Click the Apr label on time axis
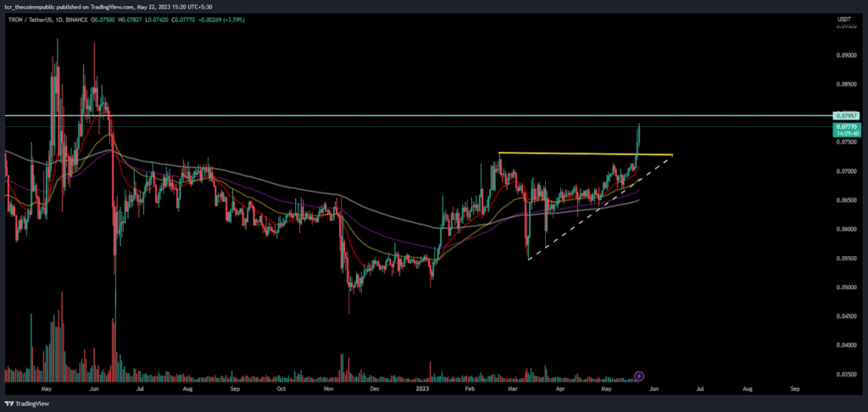This screenshot has width=868, height=412. pyautogui.click(x=560, y=389)
